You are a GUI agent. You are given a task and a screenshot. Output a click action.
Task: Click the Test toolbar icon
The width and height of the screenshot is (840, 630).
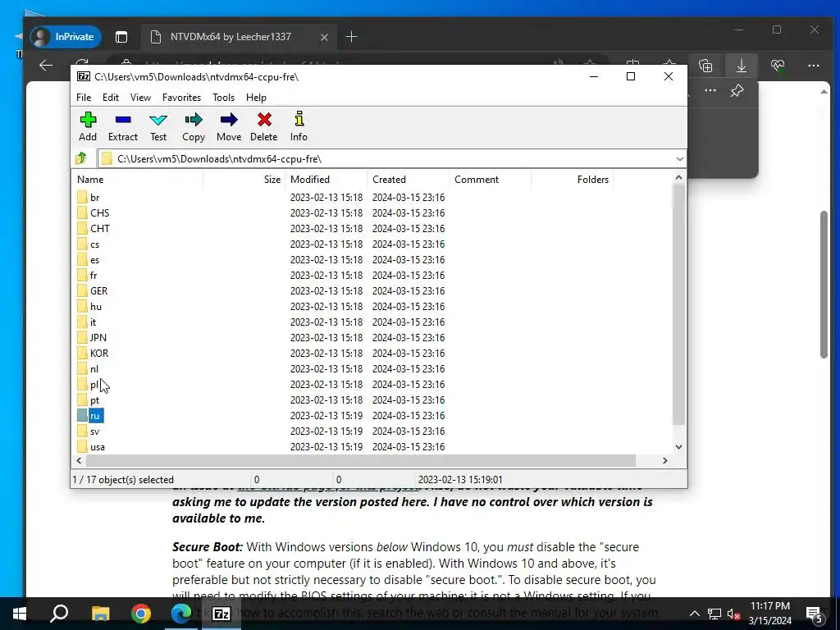pyautogui.click(x=158, y=126)
